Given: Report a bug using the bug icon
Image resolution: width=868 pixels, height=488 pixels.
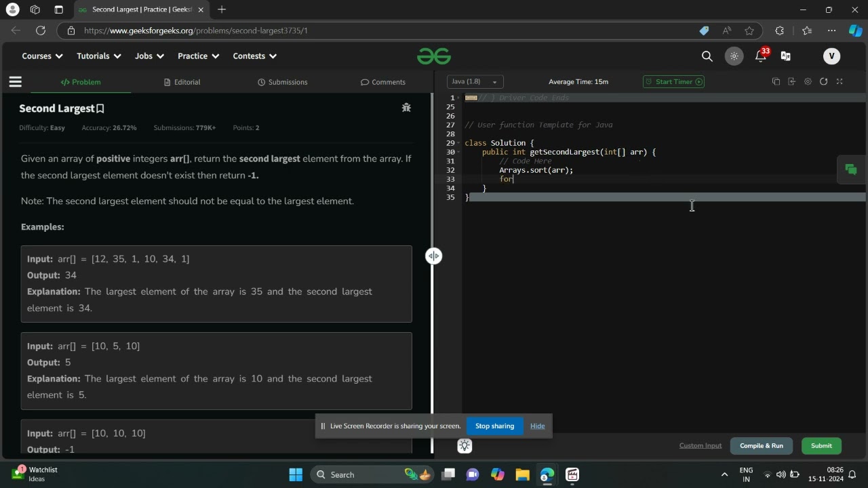Looking at the screenshot, I should [x=406, y=108].
